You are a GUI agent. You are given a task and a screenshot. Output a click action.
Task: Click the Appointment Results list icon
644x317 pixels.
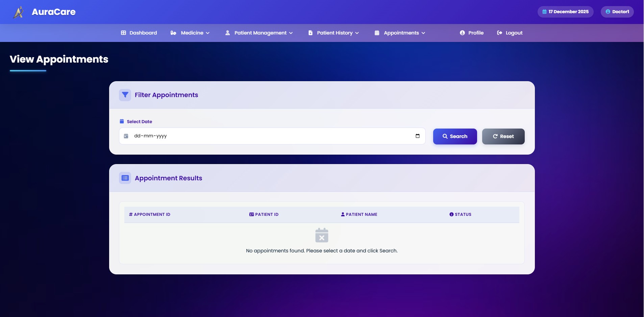[x=125, y=178]
